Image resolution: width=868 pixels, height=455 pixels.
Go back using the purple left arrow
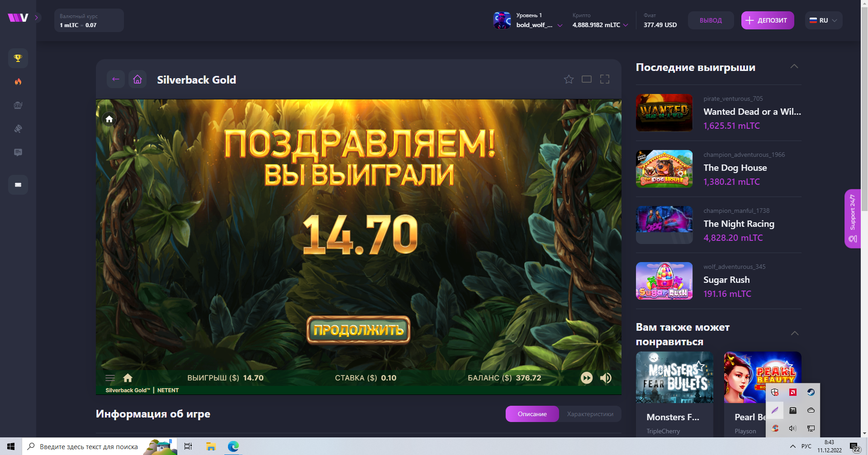(116, 80)
